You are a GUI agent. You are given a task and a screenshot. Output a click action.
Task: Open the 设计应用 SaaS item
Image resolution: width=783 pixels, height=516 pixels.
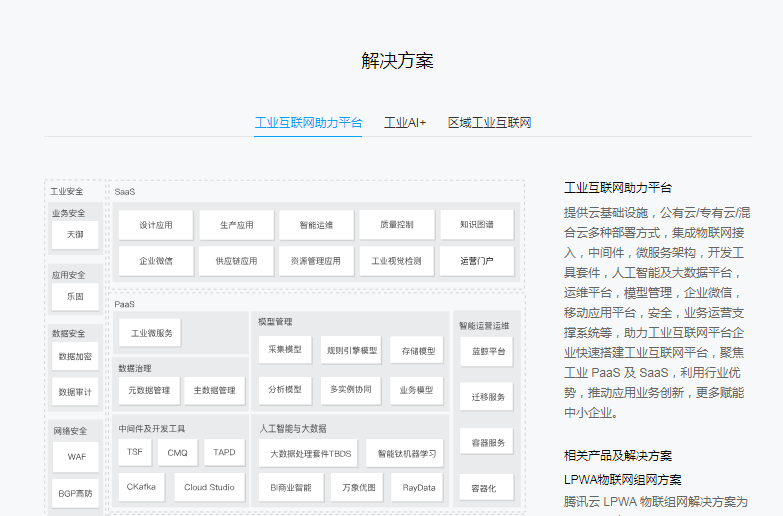(156, 225)
